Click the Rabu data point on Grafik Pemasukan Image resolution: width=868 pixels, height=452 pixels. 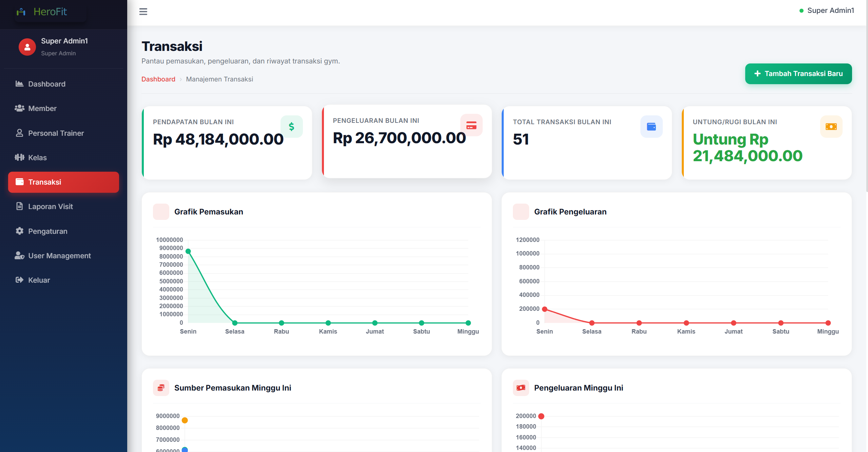pos(281,323)
